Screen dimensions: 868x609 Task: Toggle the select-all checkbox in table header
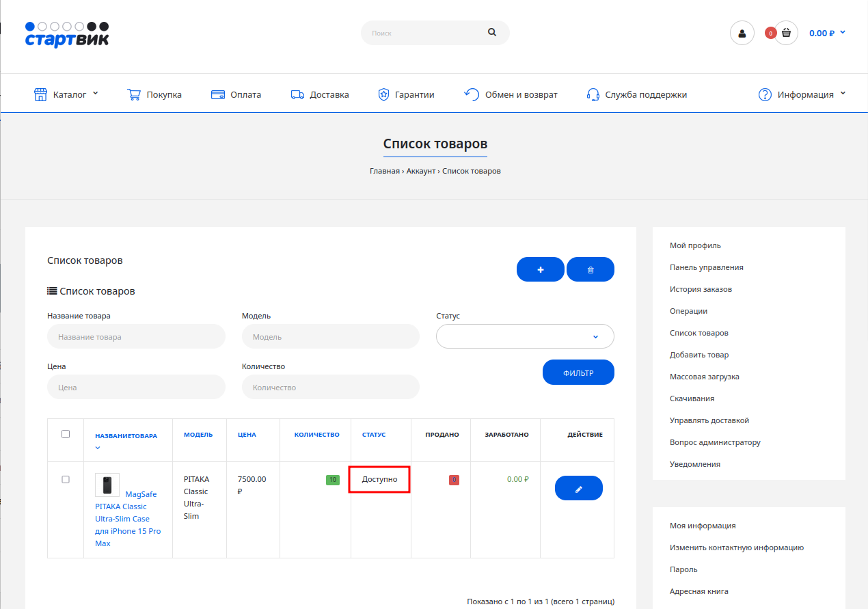point(66,434)
